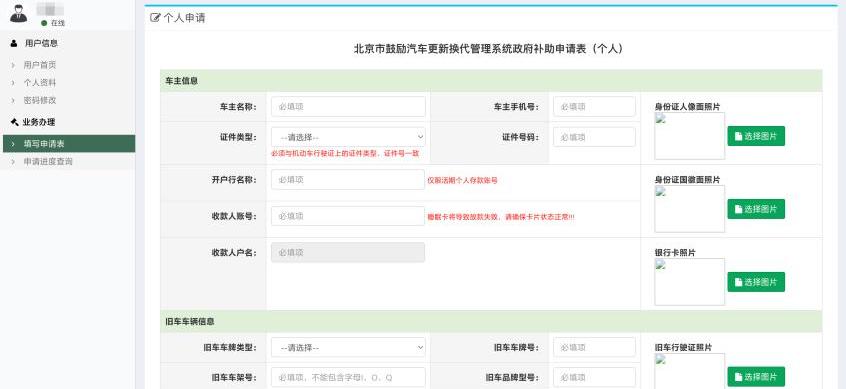Click the 身份证人像面照片 preview thumbnail

tap(690, 136)
